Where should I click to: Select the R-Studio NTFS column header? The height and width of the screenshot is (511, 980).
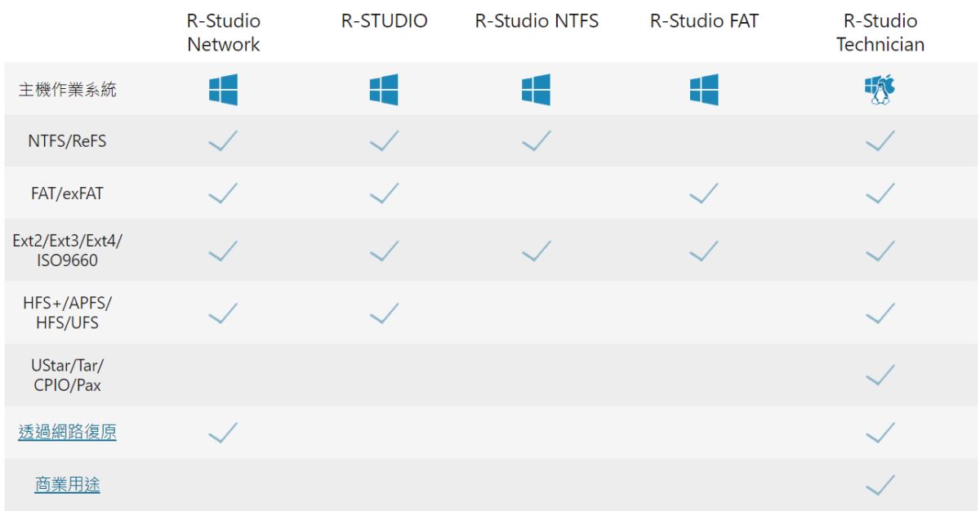[537, 21]
